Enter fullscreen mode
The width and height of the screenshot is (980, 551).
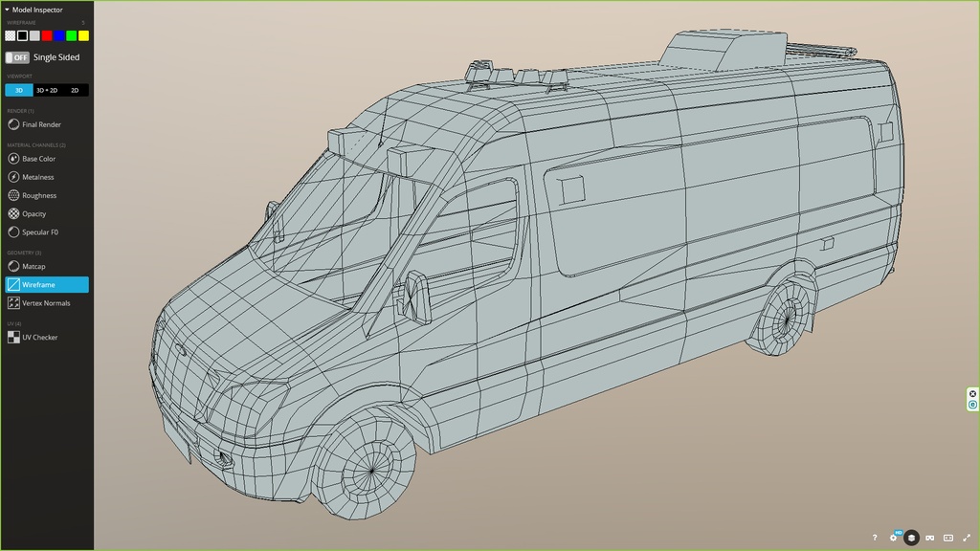(967, 538)
